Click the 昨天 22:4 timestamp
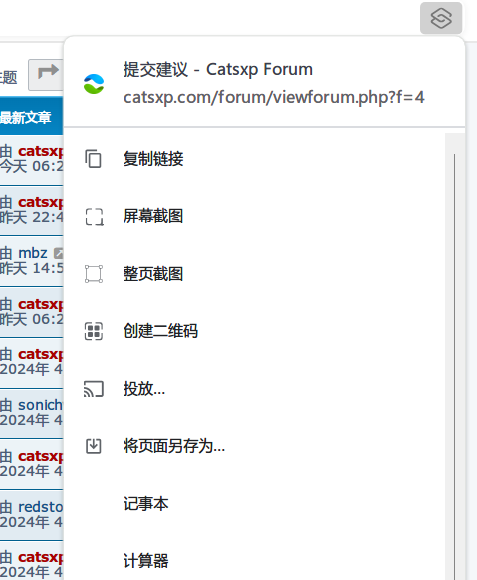Viewport: 477px width, 580px height. coord(31,218)
